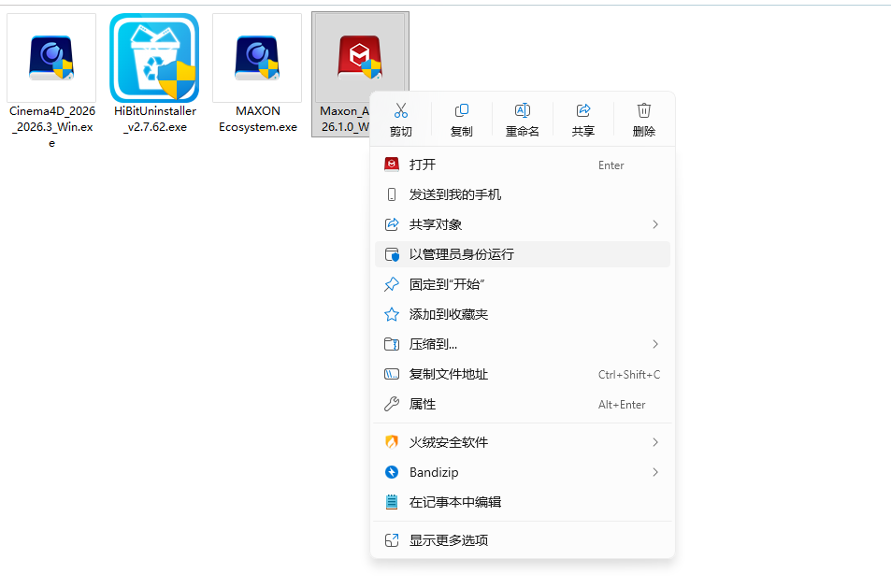Screen dimensions: 891x588
Task: Click the Maxon_A 26.1.0 file name label
Action: pos(344,119)
